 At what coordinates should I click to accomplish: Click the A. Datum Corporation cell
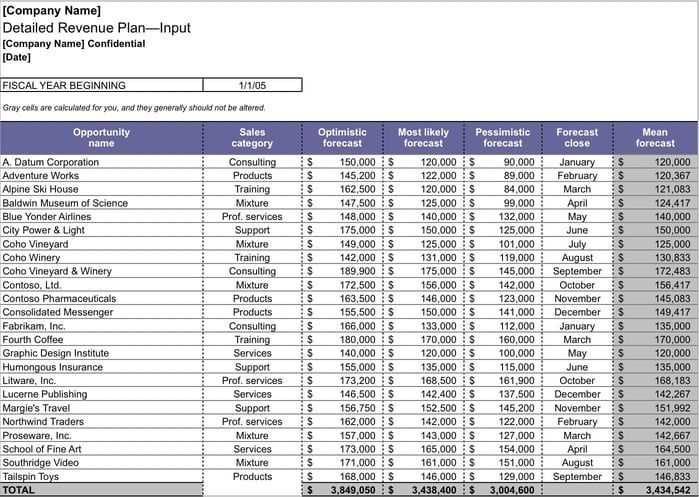[51, 162]
